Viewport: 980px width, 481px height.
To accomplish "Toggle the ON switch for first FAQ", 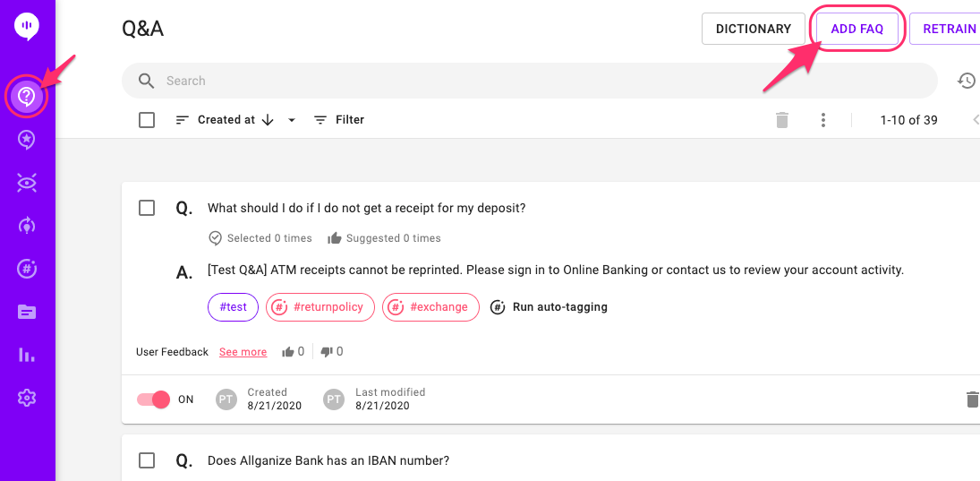I will [153, 399].
